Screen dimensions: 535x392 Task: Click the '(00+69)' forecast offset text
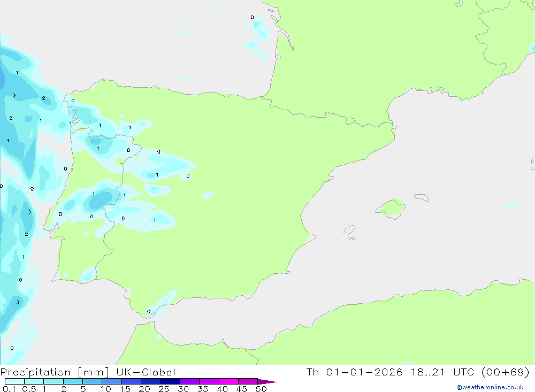(x=506, y=372)
